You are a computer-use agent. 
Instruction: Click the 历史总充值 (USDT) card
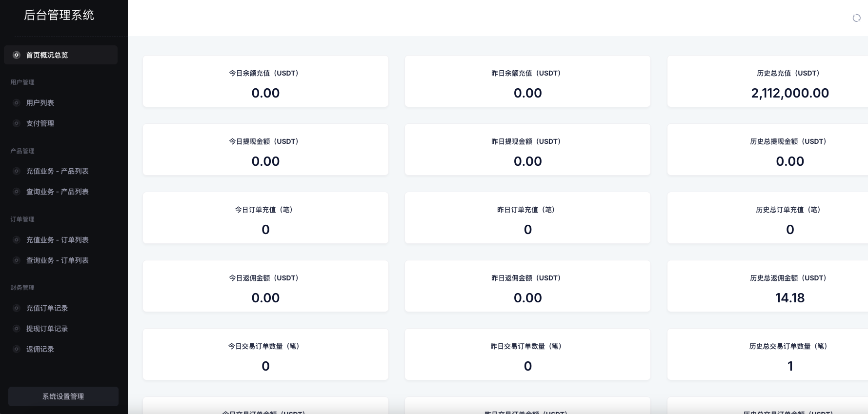[789, 81]
